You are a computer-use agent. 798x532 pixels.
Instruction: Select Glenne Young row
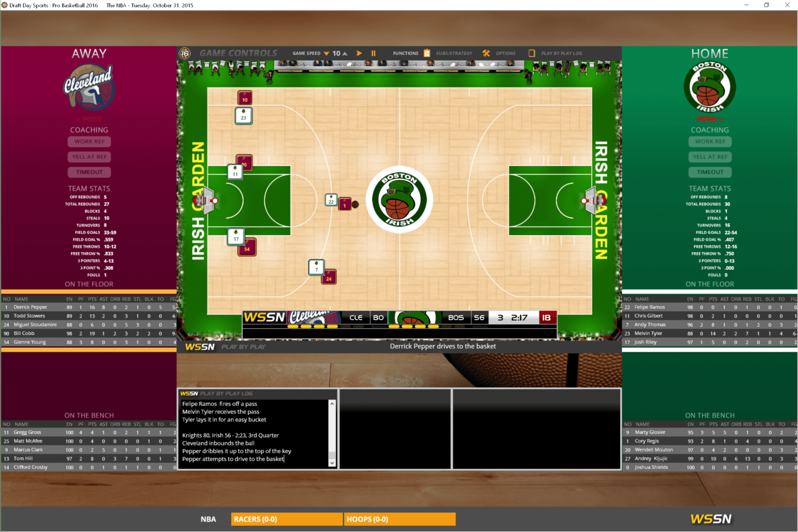point(89,342)
